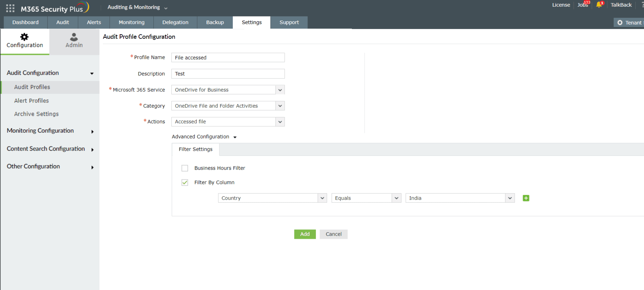
Task: Switch to the Audit tab
Action: (63, 23)
